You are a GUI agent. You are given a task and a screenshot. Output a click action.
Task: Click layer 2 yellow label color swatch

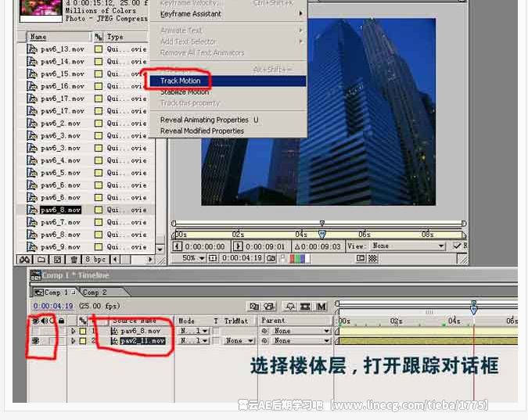tap(83, 341)
